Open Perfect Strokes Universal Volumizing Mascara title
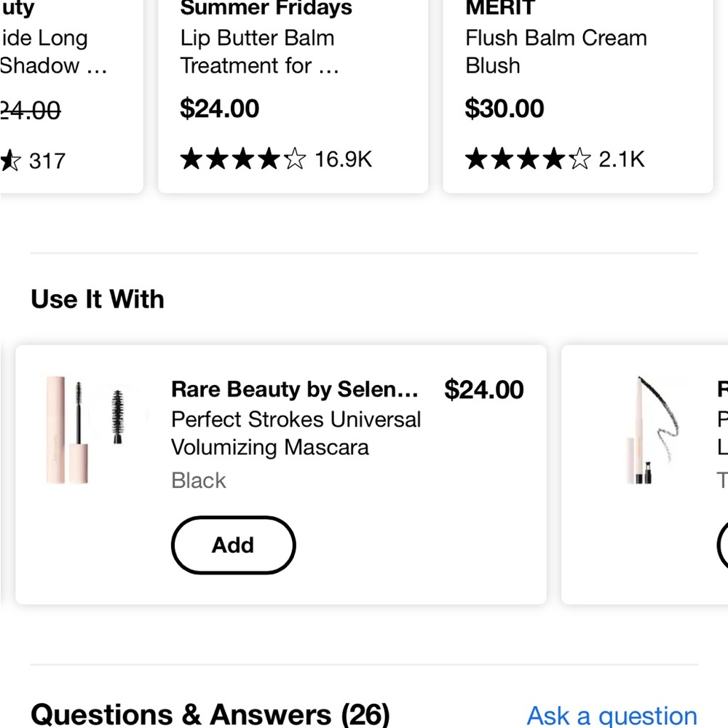Viewport: 728px width, 728px height. 296,434
